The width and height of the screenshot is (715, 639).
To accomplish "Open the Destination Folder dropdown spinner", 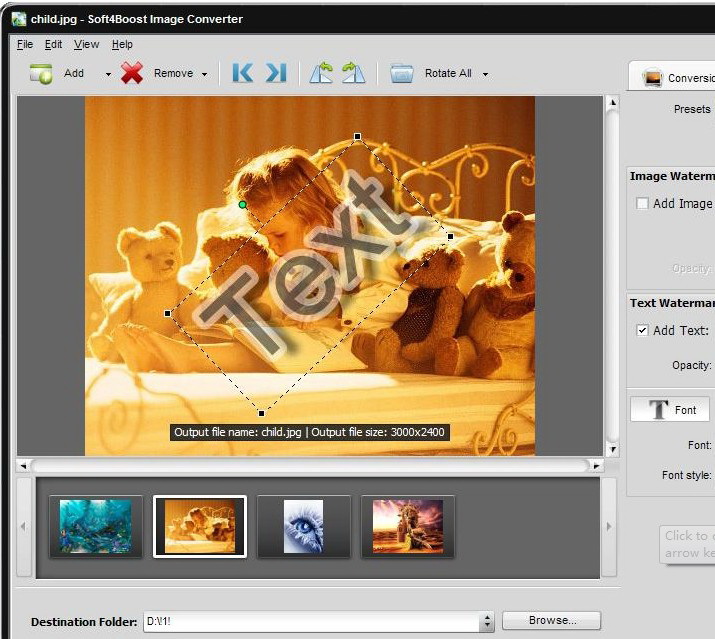I will tap(487, 621).
